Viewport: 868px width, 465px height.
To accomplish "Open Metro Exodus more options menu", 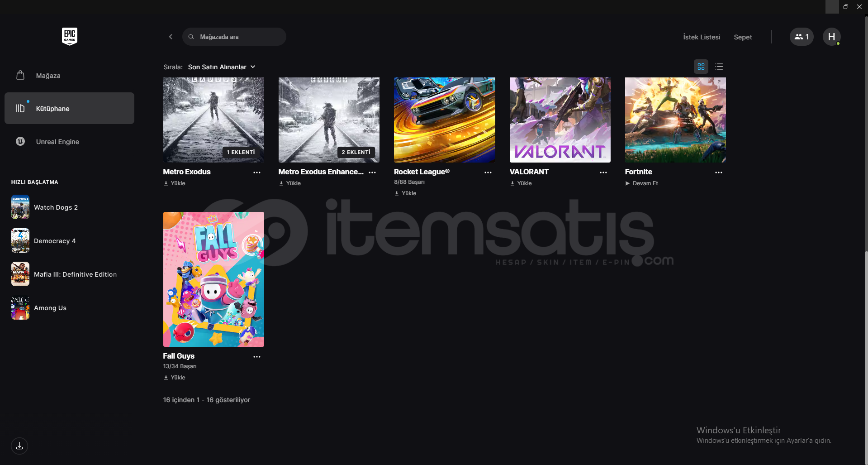I will point(257,173).
